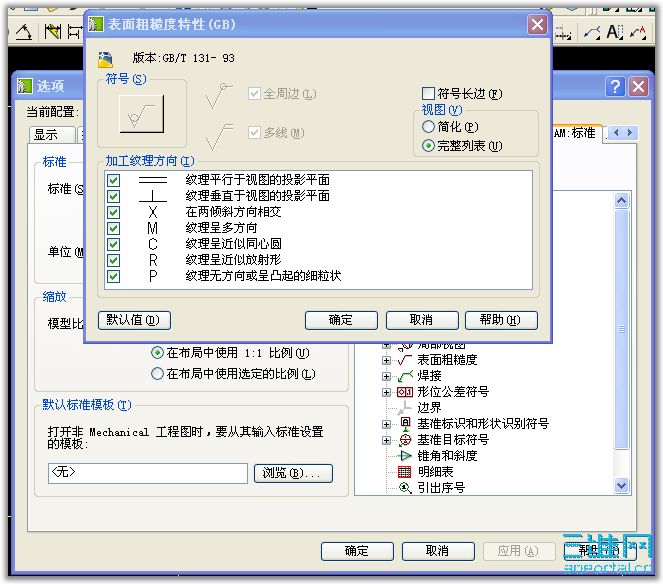Uncheck 纹理垂直于视图的投影平面 checkbox
This screenshot has width=663, height=584.
coord(113,196)
